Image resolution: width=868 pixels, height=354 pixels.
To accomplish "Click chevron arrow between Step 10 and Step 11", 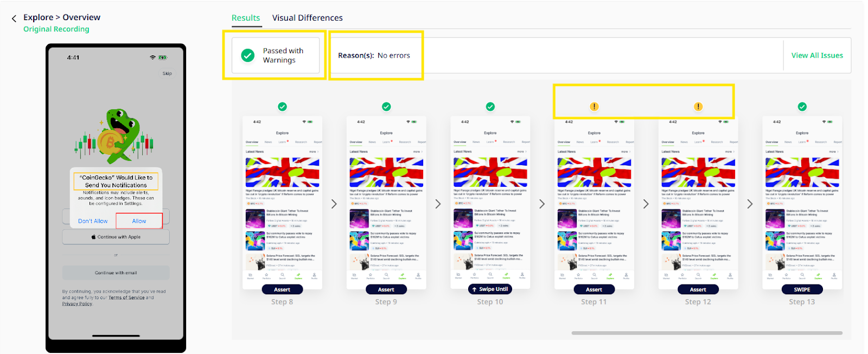I will coord(542,204).
